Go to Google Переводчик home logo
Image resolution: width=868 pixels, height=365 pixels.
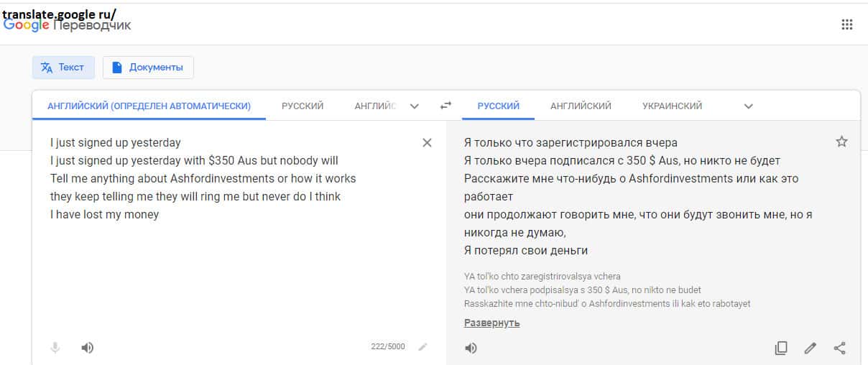pyautogui.click(x=68, y=25)
